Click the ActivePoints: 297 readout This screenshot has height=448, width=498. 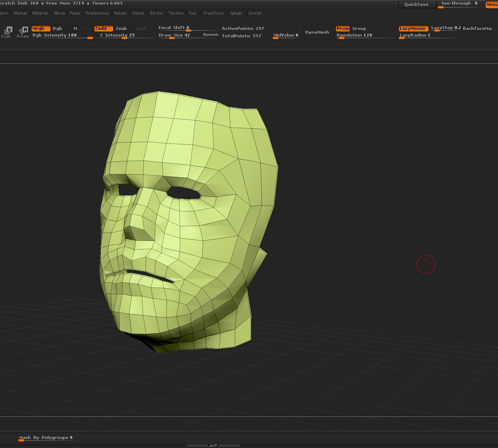[243, 29]
